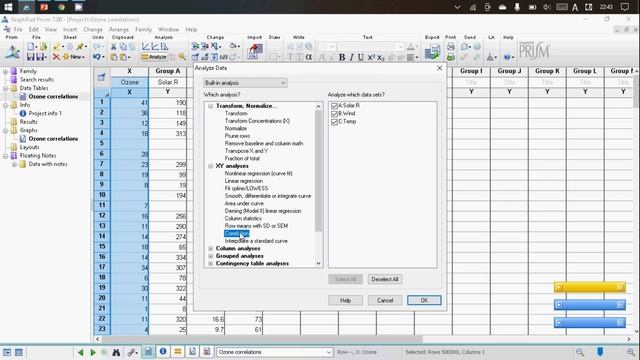Viewport: 640px width, 360px height.
Task: Click the Undo arrow icon
Action: click(97, 57)
